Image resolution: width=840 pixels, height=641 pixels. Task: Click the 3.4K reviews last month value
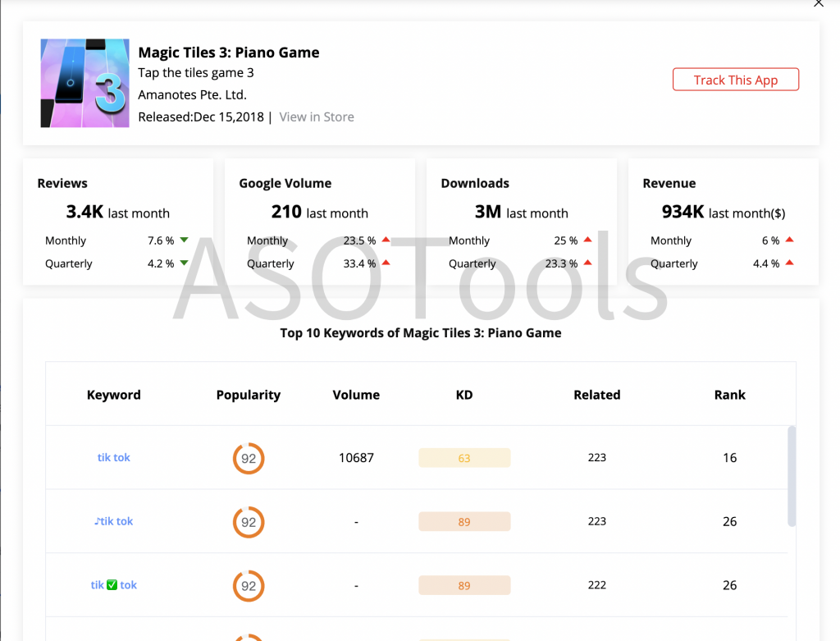(x=84, y=213)
